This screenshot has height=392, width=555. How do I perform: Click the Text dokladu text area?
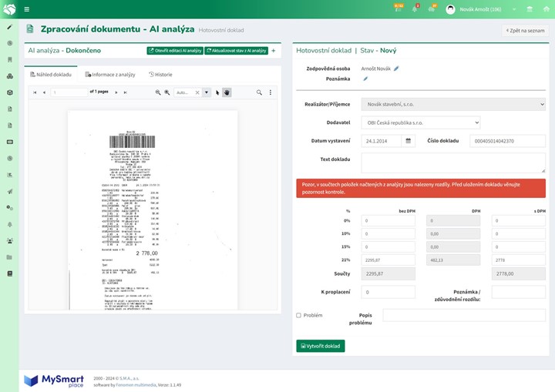[x=453, y=162]
